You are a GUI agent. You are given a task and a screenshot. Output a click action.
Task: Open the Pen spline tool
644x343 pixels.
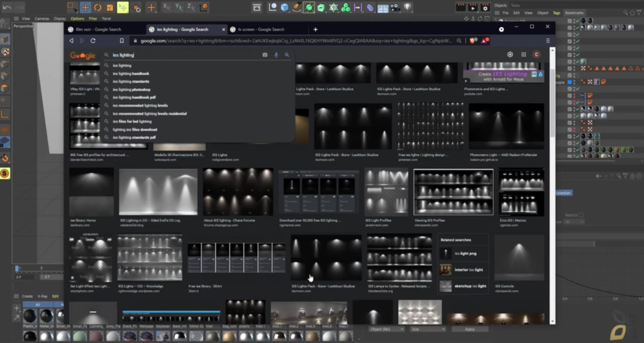coord(297,8)
